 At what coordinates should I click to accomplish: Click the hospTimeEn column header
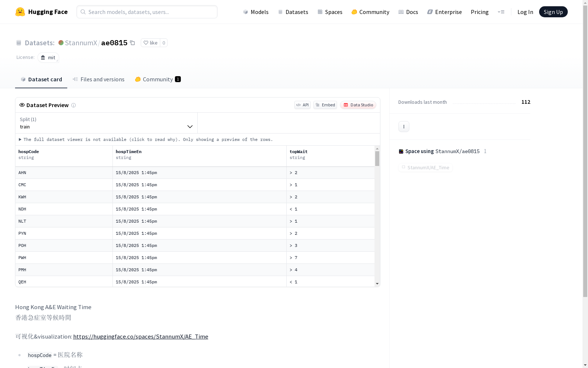point(200,156)
